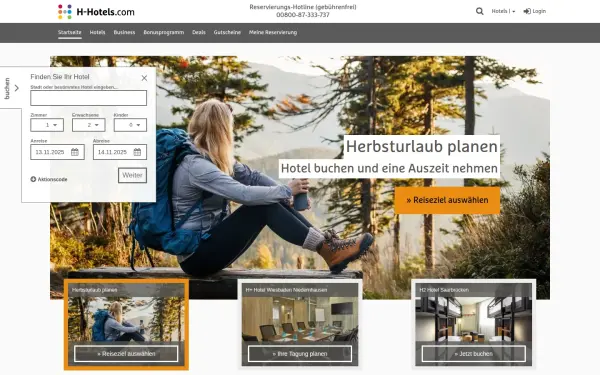
Task: Open Meine Reservierung menu item
Action: 273,33
